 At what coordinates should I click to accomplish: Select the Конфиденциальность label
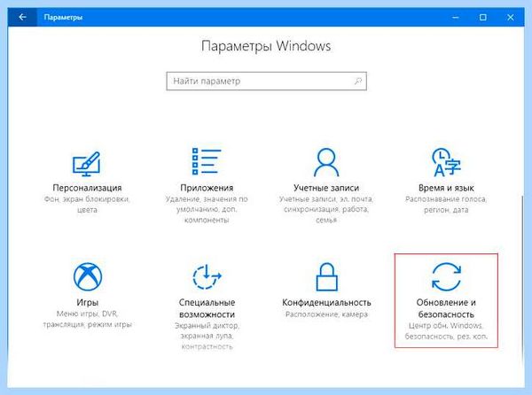(x=326, y=302)
